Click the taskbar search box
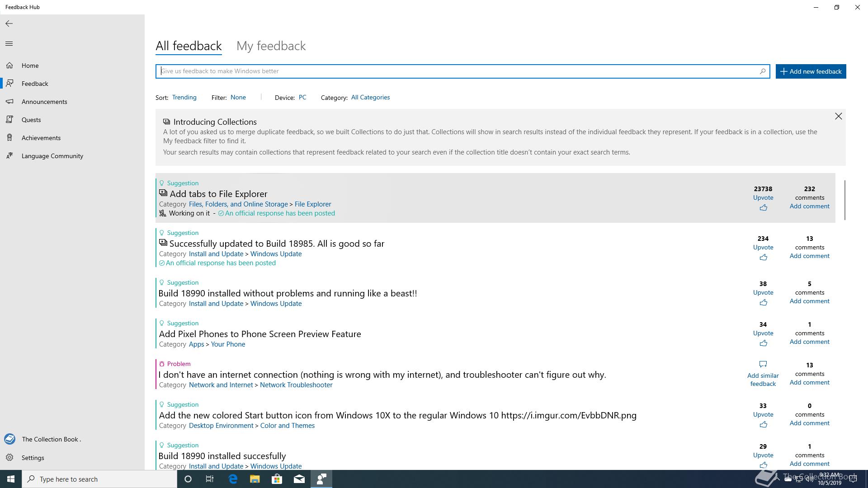868x488 pixels. [99, 479]
